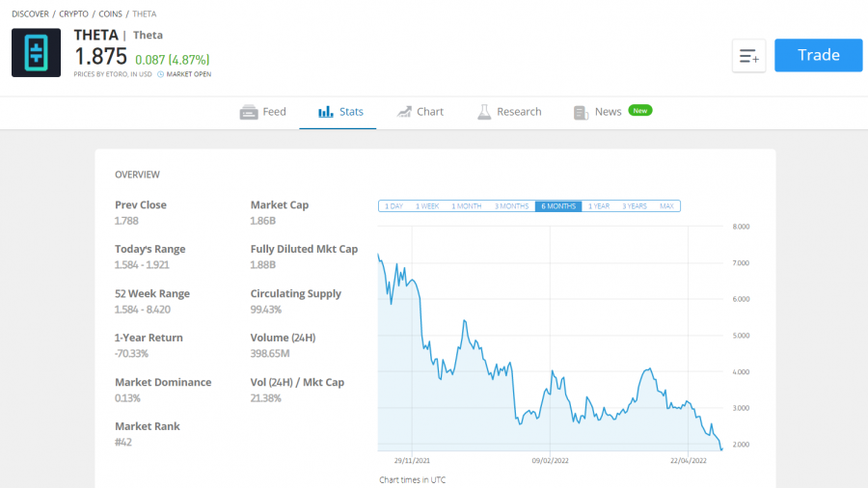This screenshot has height=488, width=868.
Task: Click the 09/02/2022 date axis label
Action: [550, 460]
